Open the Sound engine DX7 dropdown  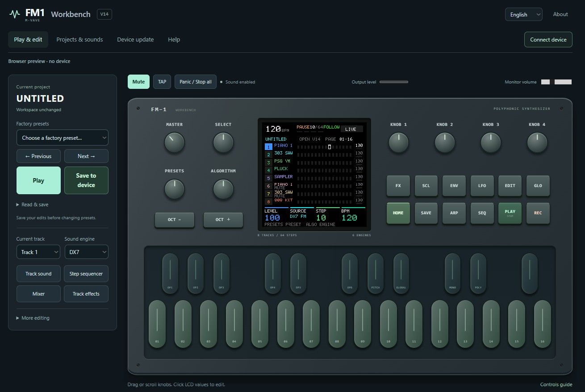coord(86,252)
